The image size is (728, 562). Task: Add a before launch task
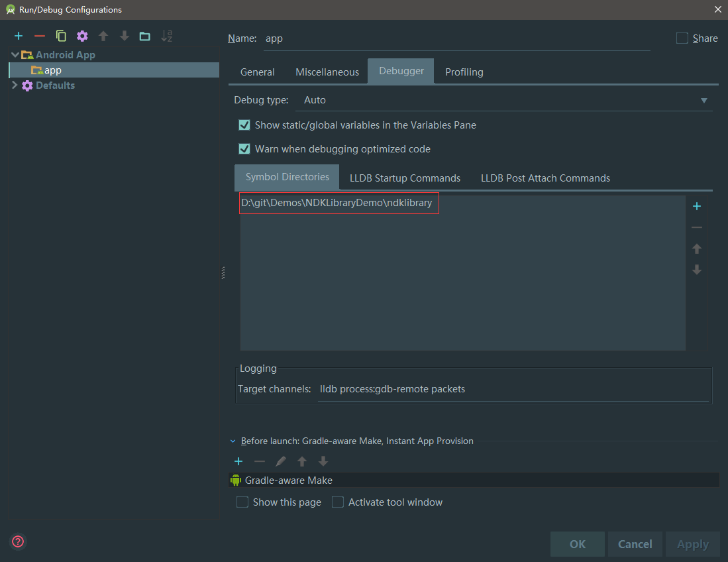coord(238,461)
